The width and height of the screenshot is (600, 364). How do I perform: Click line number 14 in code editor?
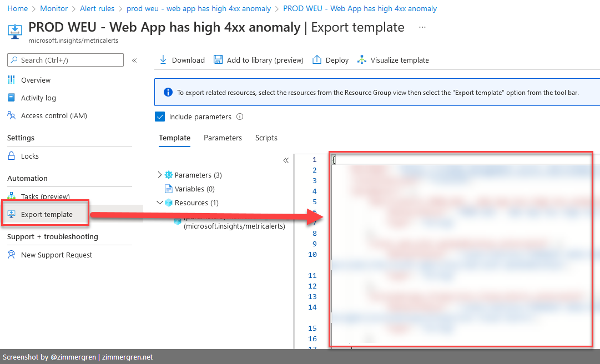[x=312, y=307]
